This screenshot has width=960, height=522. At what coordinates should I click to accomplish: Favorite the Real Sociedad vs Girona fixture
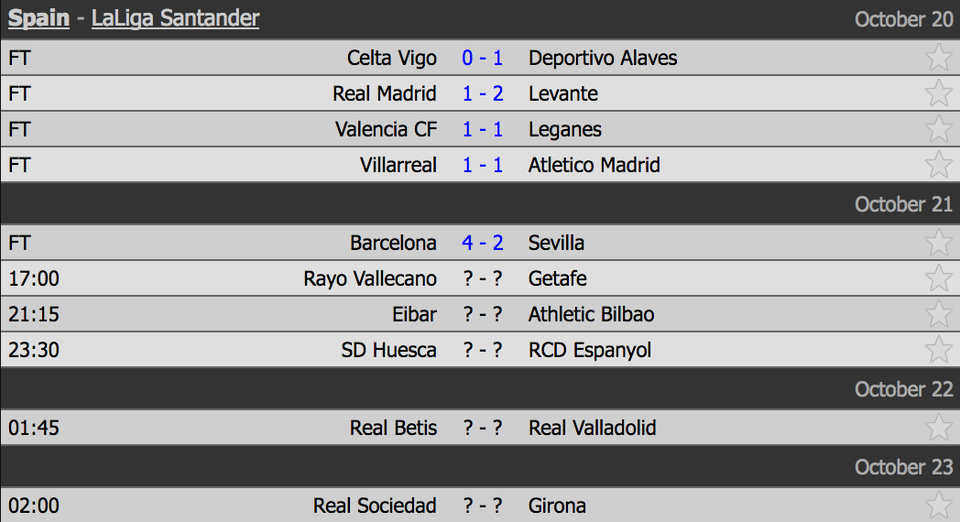938,505
